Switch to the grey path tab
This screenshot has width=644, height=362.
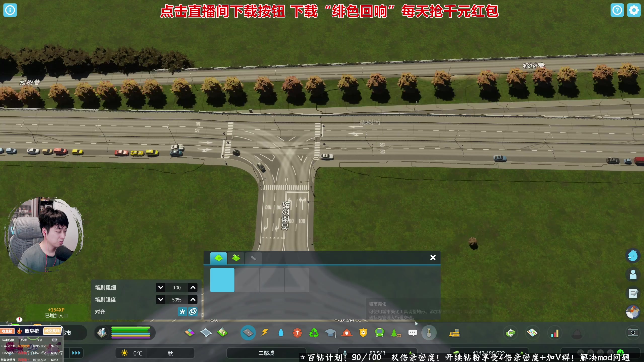point(253,258)
